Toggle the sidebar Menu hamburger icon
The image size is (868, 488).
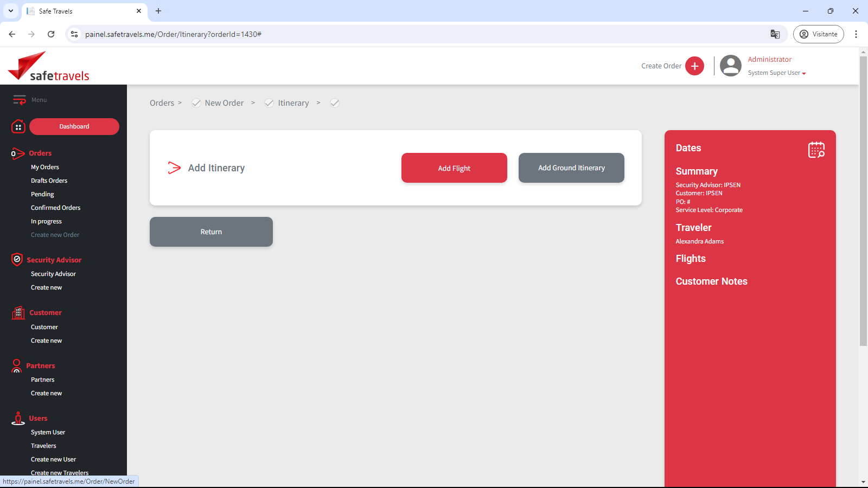(20, 100)
